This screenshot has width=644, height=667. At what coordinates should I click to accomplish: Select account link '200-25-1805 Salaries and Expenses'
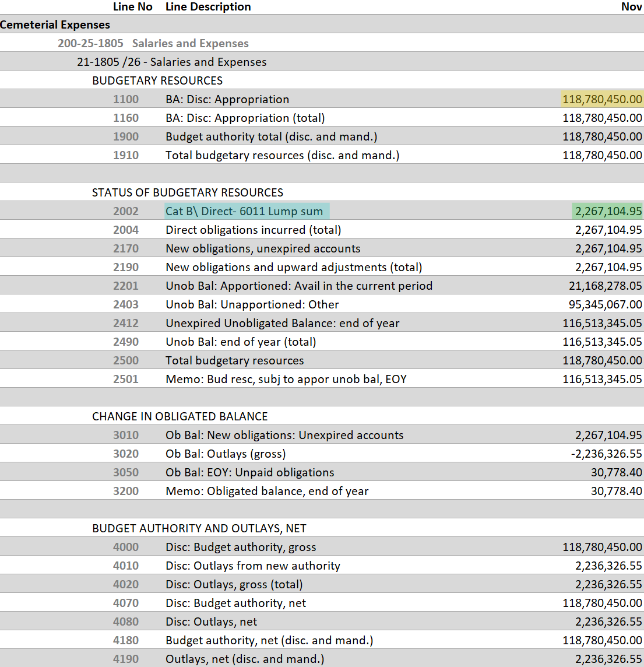tap(154, 43)
